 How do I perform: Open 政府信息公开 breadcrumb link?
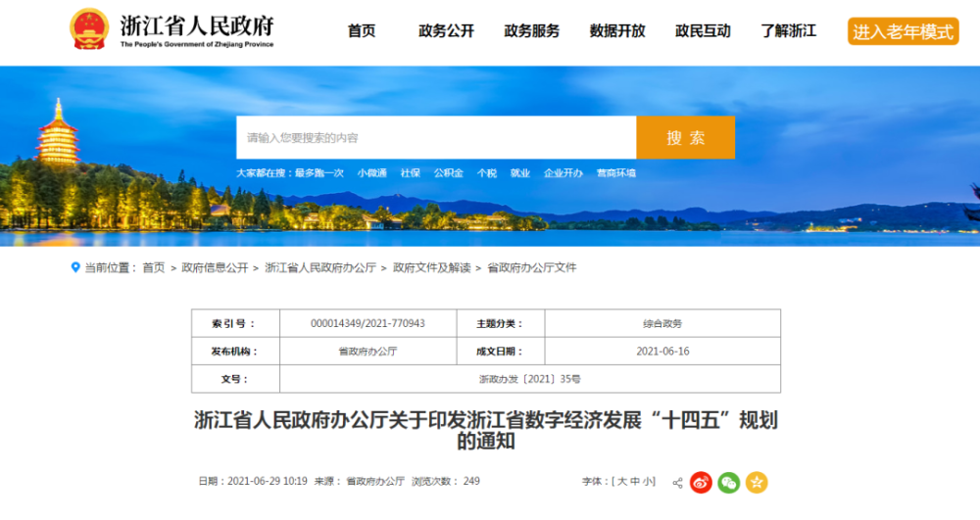click(215, 267)
